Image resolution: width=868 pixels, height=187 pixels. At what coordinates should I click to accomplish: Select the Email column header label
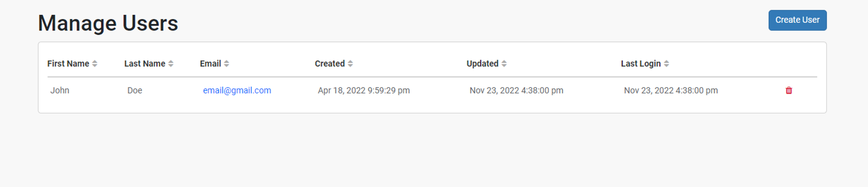(210, 63)
